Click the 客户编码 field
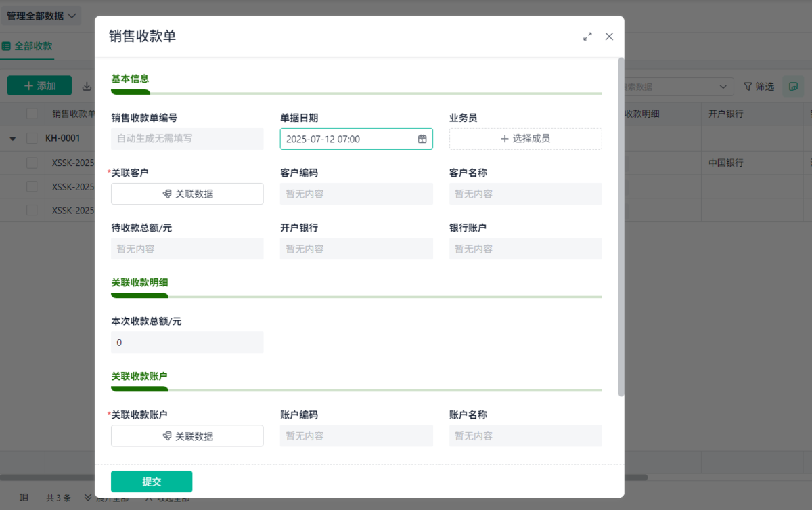This screenshot has width=812, height=510. click(357, 194)
